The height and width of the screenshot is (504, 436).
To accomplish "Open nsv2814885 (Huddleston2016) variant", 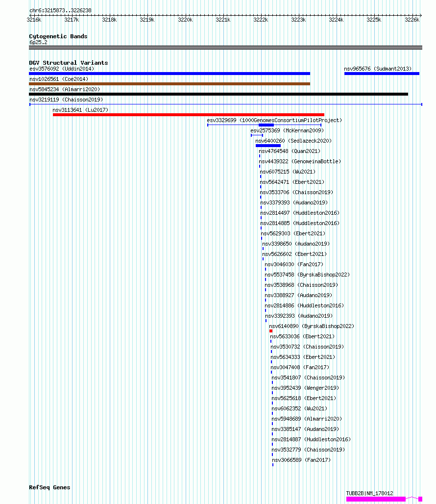I will pyautogui.click(x=300, y=223).
